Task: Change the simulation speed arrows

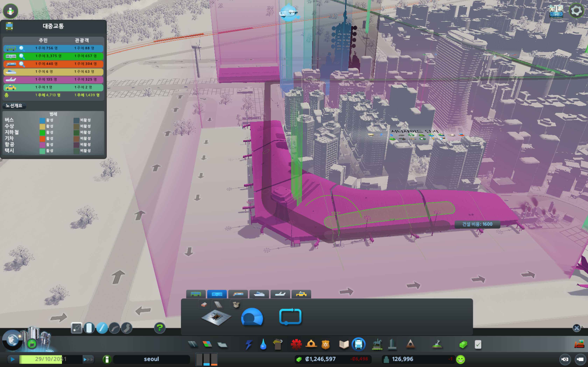Action: pyautogui.click(x=88, y=359)
